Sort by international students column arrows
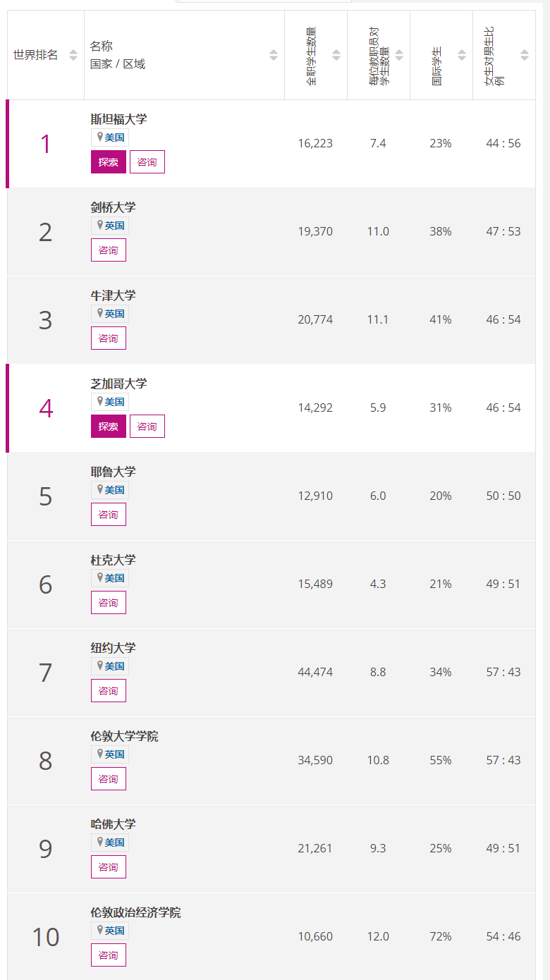This screenshot has width=550, height=980. point(462,55)
